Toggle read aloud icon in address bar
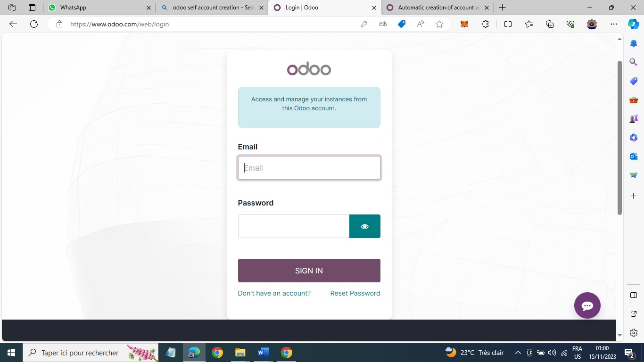 (421, 24)
